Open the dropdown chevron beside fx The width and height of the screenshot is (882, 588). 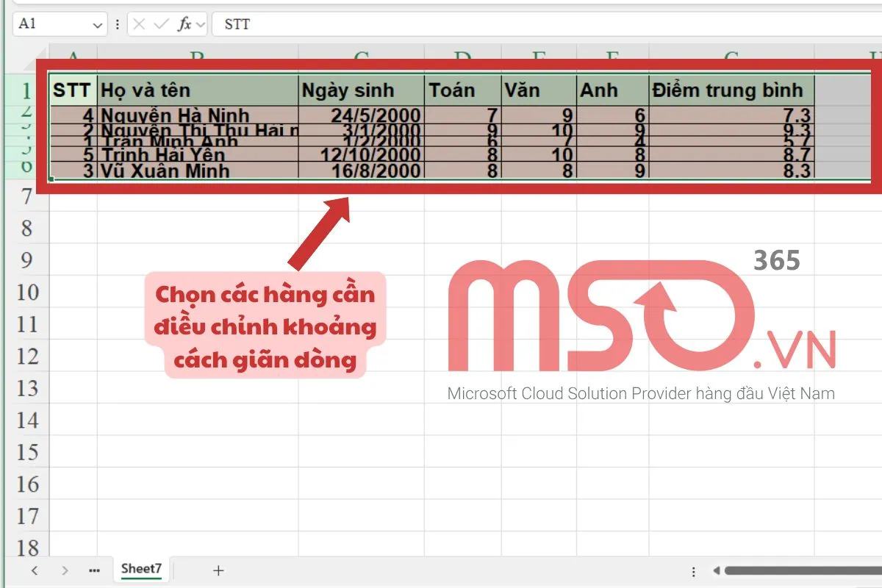[201, 25]
